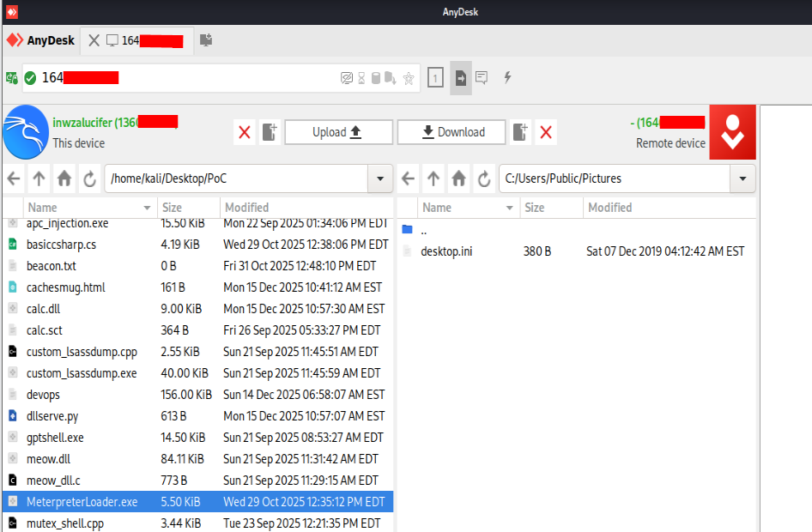Sort remote files by Name column
This screenshot has height=532, width=812.
[469, 208]
